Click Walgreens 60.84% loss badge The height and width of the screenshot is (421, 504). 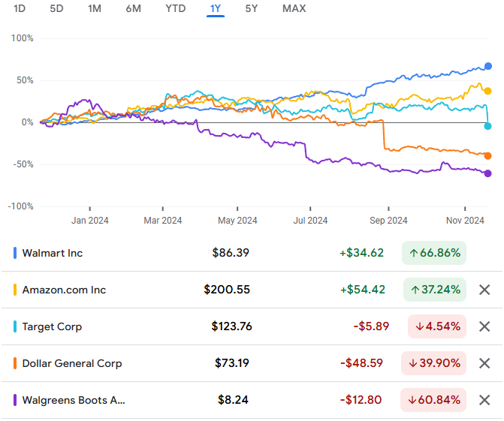(433, 400)
